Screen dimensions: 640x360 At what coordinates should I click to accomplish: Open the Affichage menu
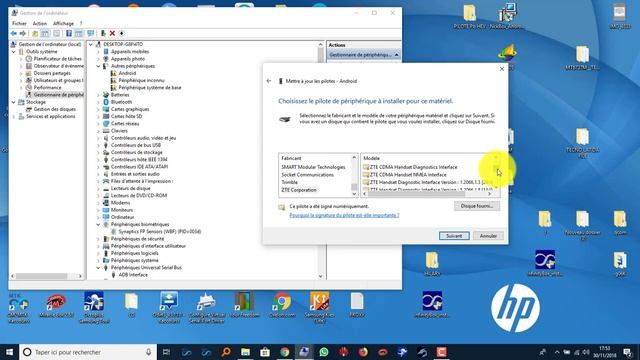tap(63, 23)
